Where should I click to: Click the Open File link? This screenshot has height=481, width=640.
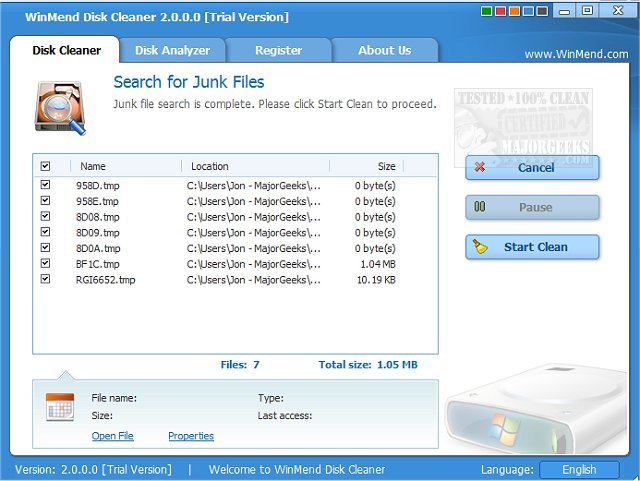tap(113, 436)
